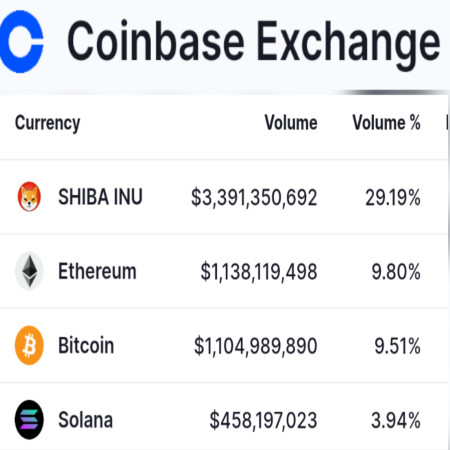Open the Ethereum currency name

point(97,271)
